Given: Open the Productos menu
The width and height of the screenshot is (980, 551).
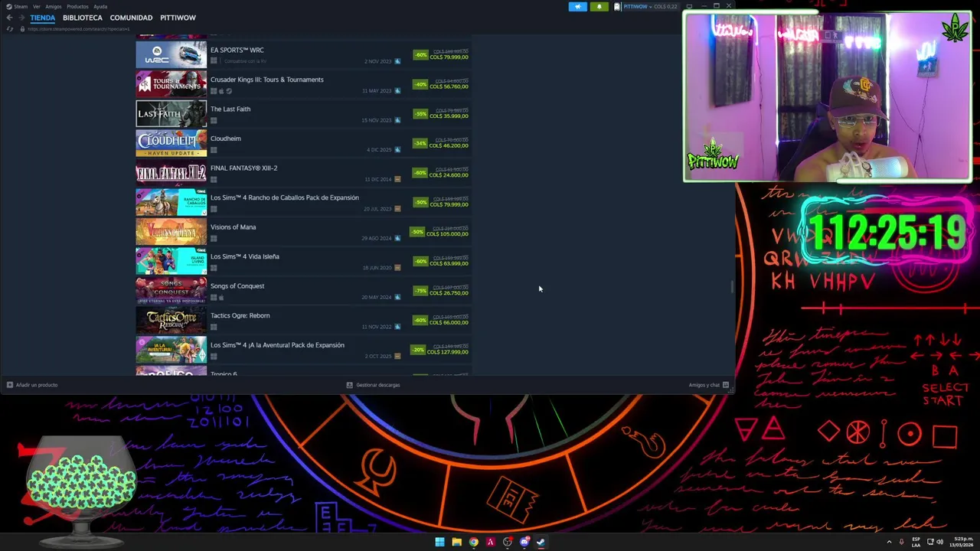Looking at the screenshot, I should coord(77,7).
